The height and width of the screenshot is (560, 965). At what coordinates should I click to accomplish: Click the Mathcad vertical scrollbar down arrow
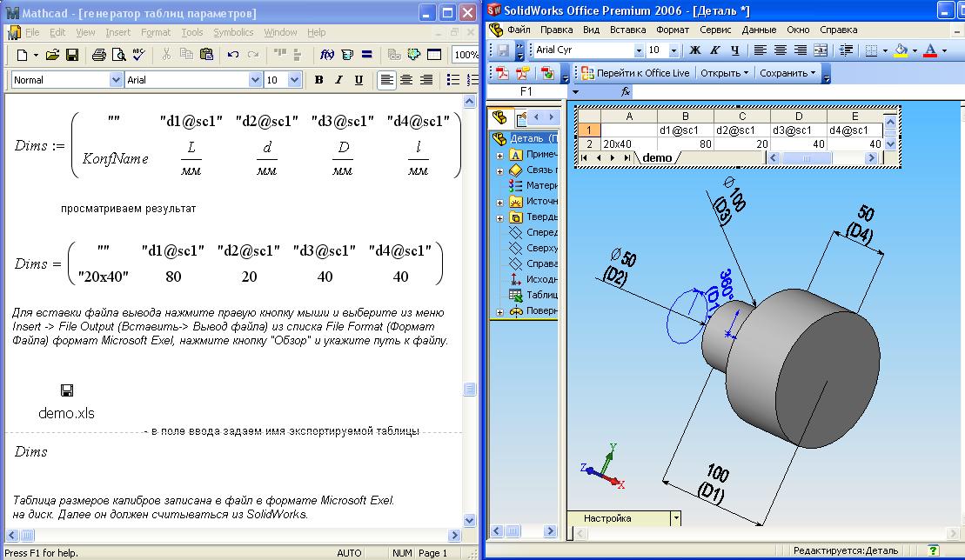(x=470, y=521)
